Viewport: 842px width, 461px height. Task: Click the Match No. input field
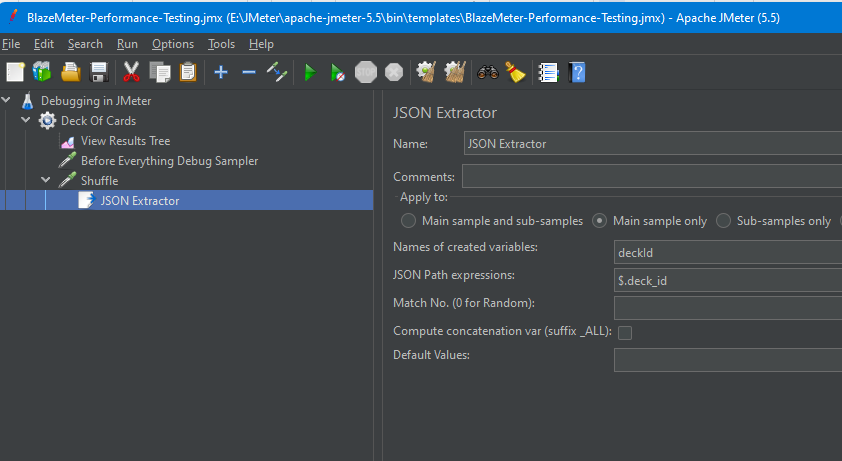coord(728,308)
